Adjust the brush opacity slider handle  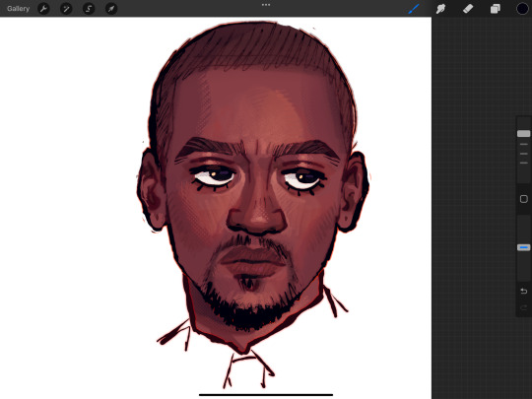523,247
